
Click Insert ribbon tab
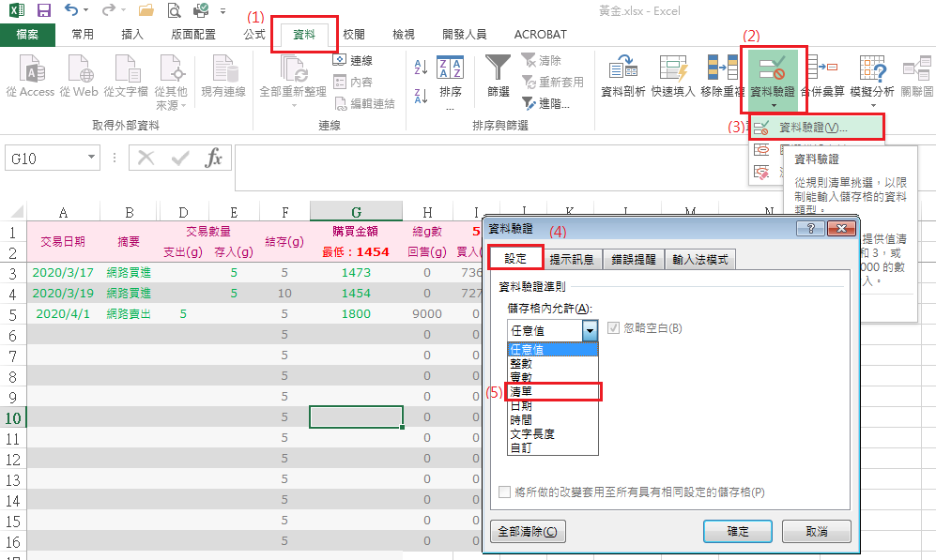(x=132, y=35)
